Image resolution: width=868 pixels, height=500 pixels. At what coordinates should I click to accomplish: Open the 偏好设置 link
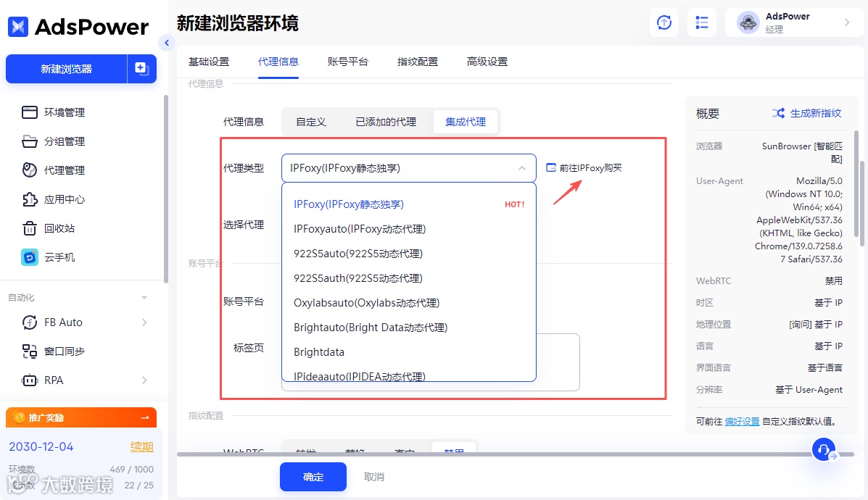(742, 422)
